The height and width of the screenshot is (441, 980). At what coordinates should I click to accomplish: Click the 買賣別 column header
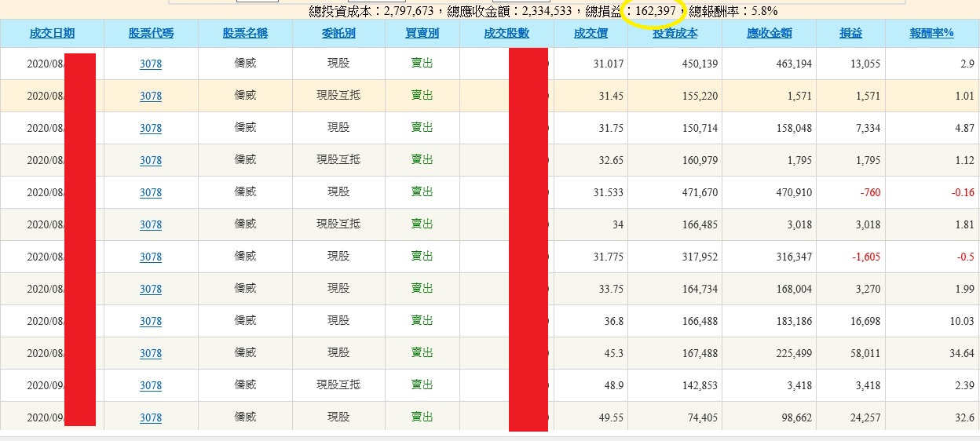click(422, 34)
